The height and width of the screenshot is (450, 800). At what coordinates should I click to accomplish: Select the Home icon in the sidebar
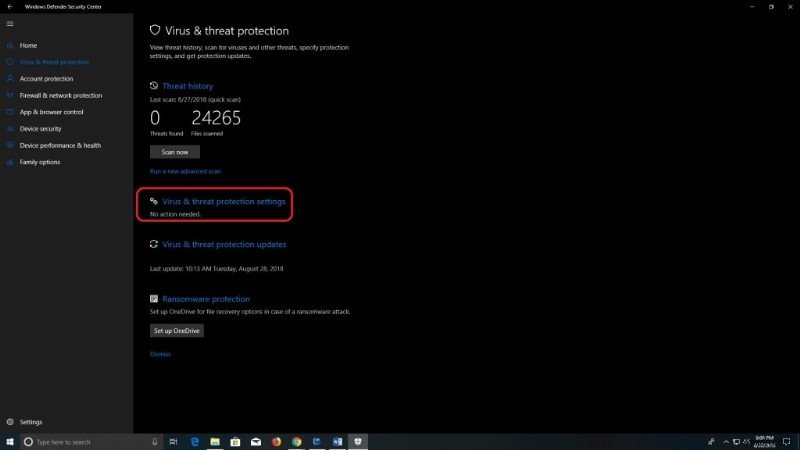pyautogui.click(x=10, y=45)
